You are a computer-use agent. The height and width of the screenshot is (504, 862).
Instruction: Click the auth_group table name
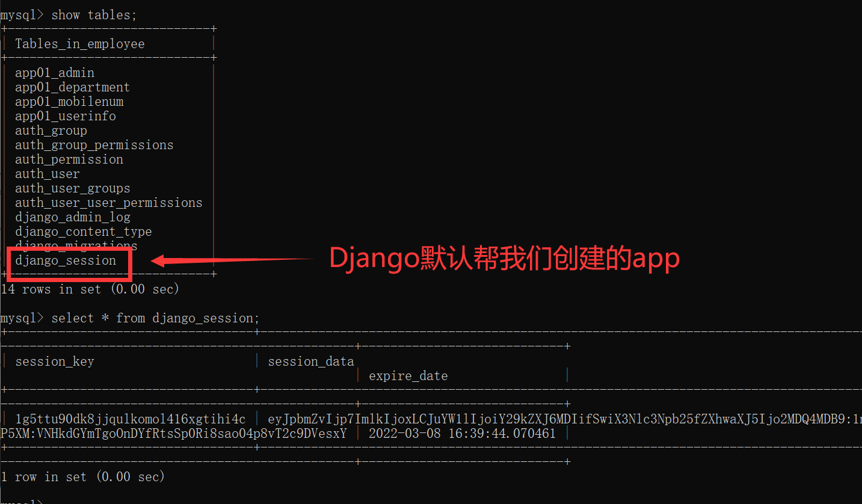pos(51,131)
